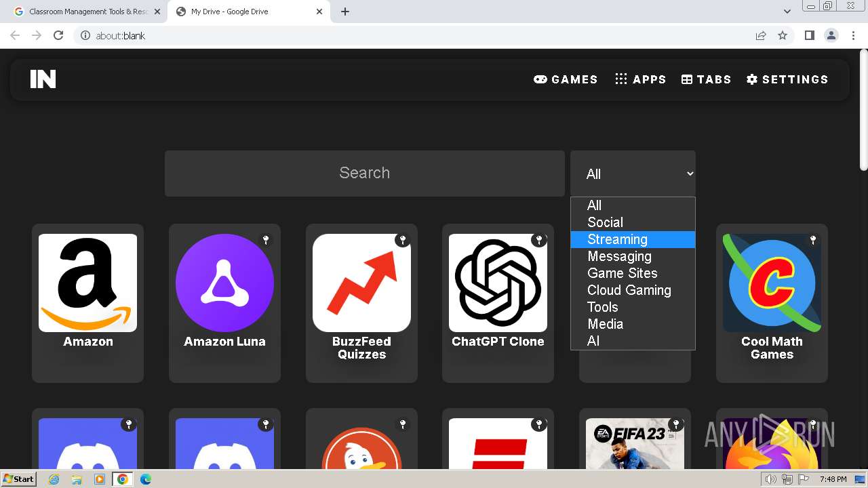Select AI in category list
Image resolution: width=868 pixels, height=488 pixels.
[633, 341]
